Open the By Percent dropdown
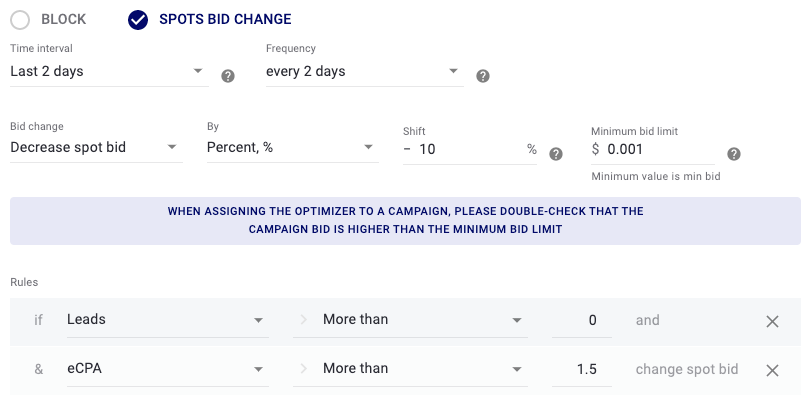This screenshot has width=805, height=402. click(x=293, y=148)
